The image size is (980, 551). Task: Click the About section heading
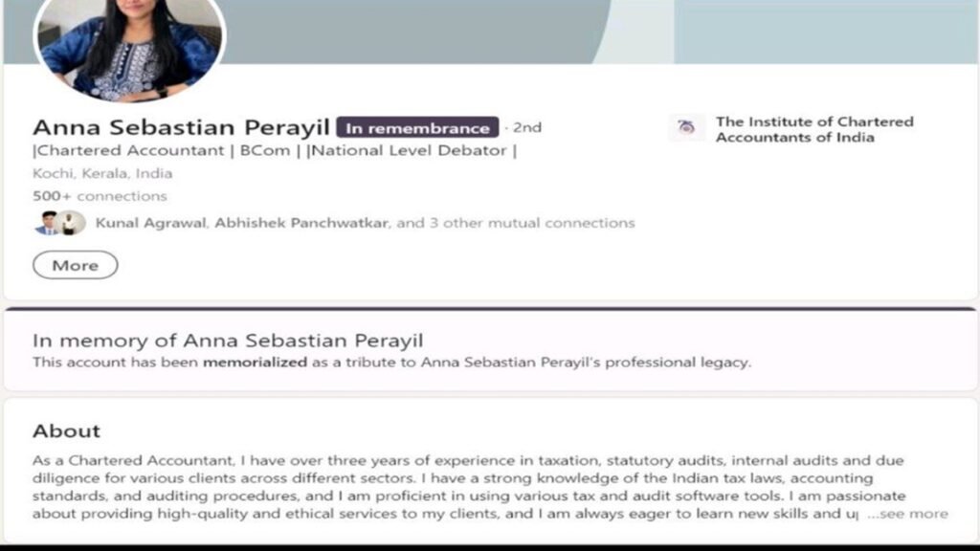(67, 430)
